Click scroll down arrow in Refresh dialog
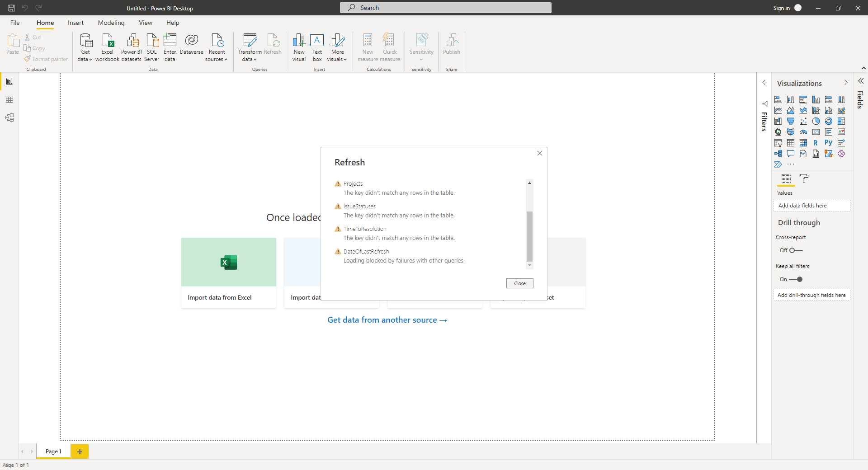 tap(529, 265)
